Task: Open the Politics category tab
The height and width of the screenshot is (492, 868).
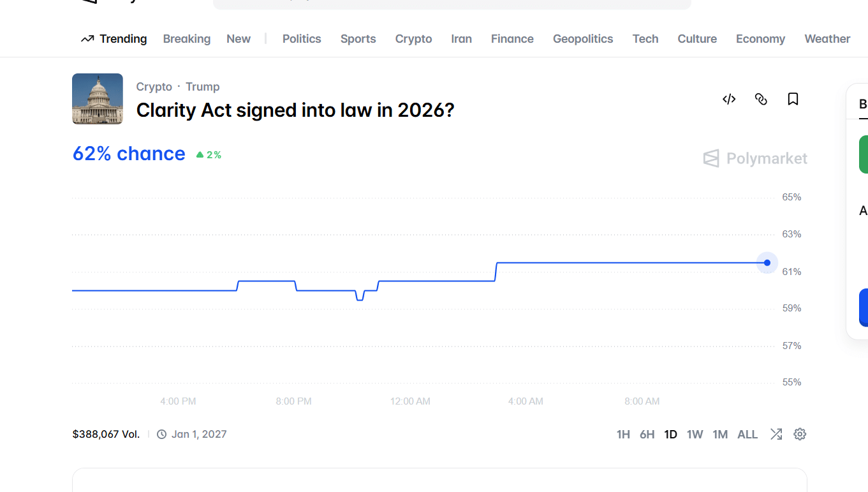Action: [x=302, y=39]
